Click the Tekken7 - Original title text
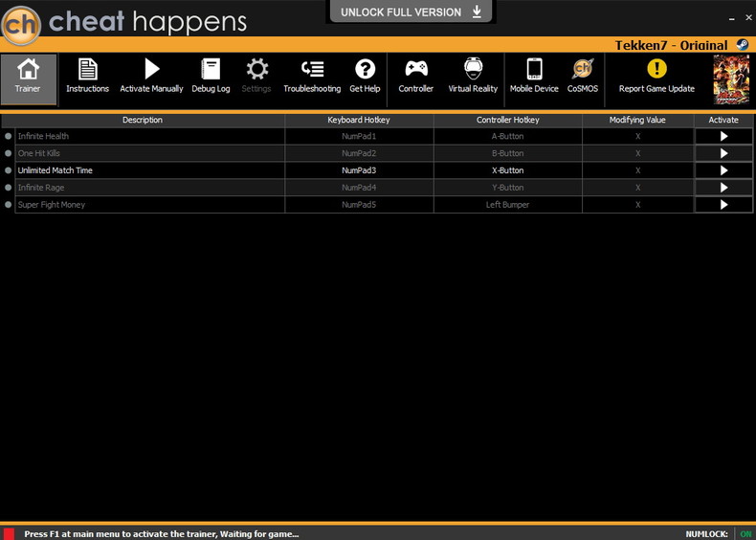756x540 pixels. coord(671,45)
